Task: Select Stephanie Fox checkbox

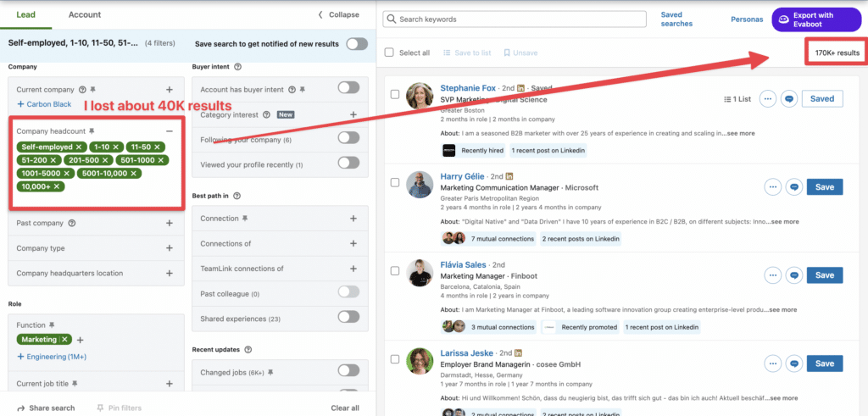Action: pos(395,95)
